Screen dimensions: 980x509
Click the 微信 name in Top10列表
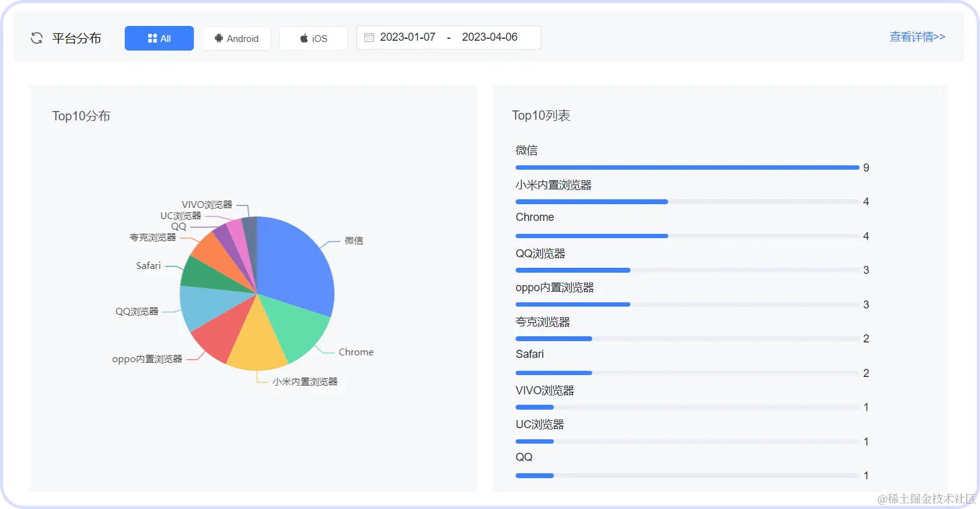[x=527, y=150]
